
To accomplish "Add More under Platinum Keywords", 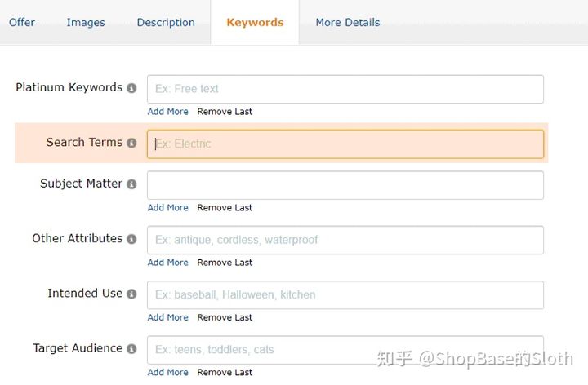I will point(167,112).
